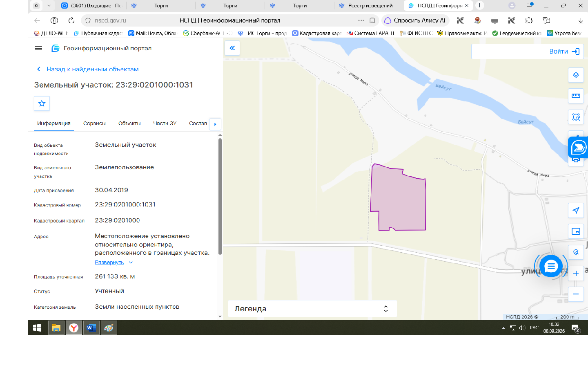Switch to the Объекты tab
The width and height of the screenshot is (588, 368).
[129, 123]
